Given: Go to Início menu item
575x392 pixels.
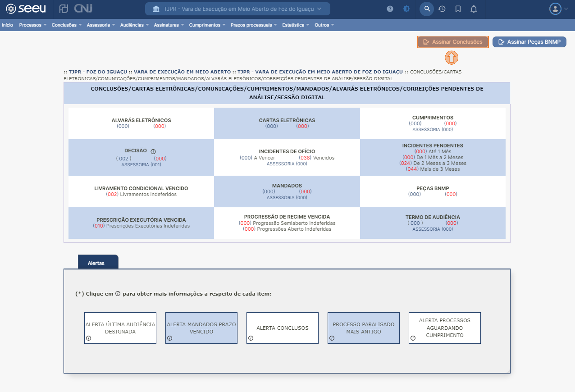Looking at the screenshot, I should (x=7, y=25).
